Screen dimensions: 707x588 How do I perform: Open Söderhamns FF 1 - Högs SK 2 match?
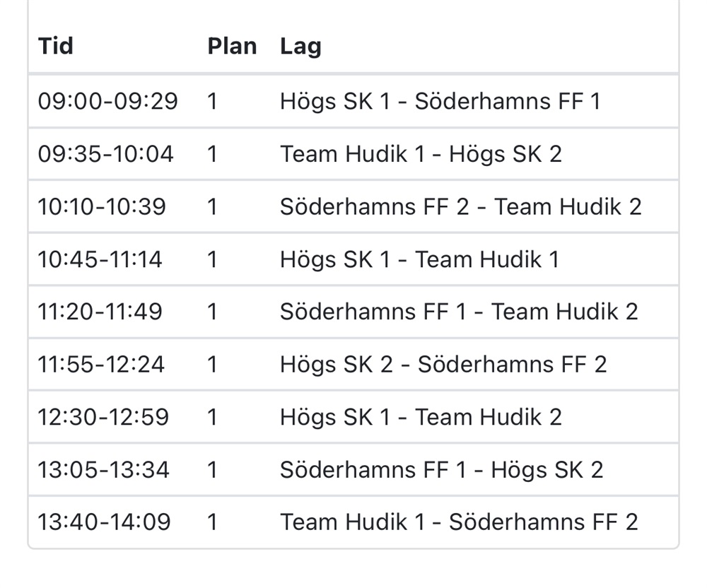click(x=441, y=469)
